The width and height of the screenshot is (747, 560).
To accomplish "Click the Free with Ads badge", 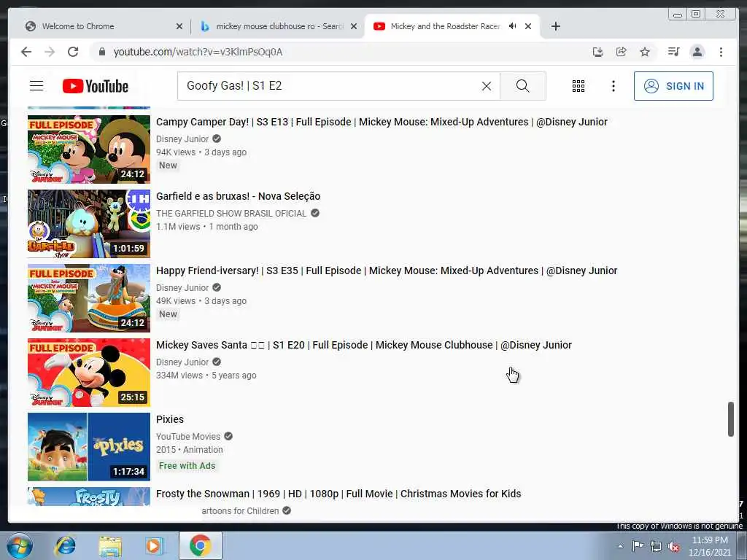I will (187, 466).
